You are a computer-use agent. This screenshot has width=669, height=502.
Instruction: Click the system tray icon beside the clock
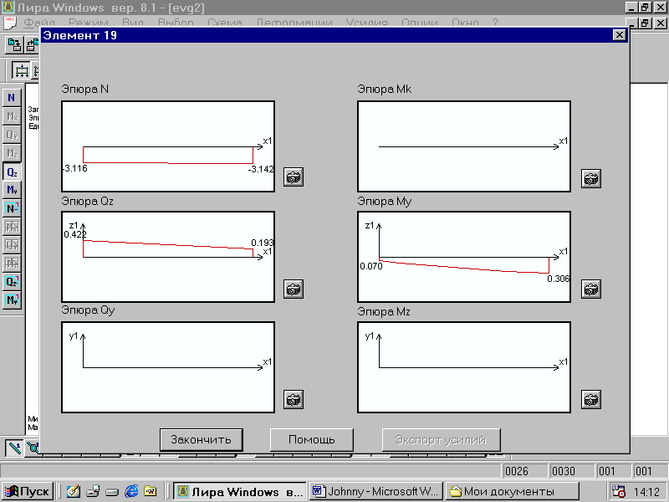point(619,491)
